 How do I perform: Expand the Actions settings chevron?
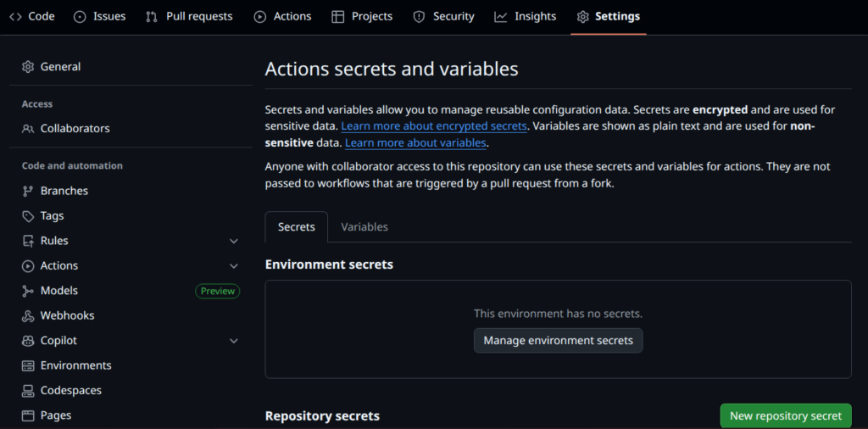(234, 266)
